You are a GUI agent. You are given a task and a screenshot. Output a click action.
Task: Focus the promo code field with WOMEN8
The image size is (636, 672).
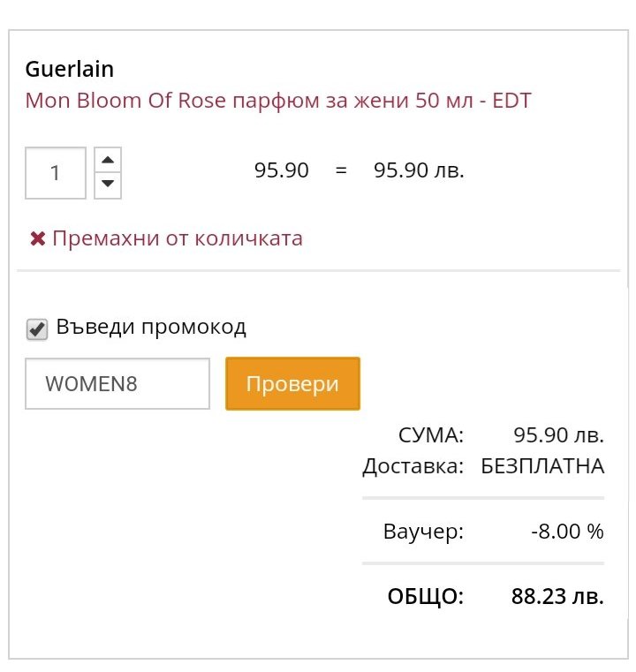click(x=117, y=383)
